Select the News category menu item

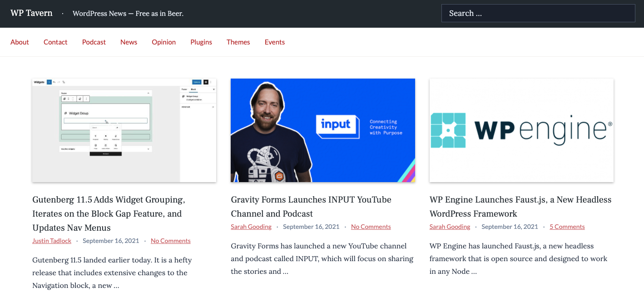129,42
